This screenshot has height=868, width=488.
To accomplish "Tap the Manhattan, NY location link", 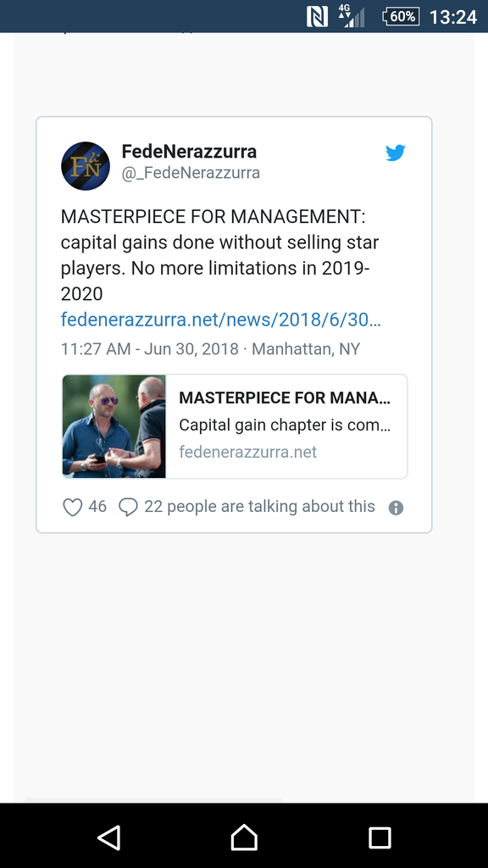I will coord(306,349).
